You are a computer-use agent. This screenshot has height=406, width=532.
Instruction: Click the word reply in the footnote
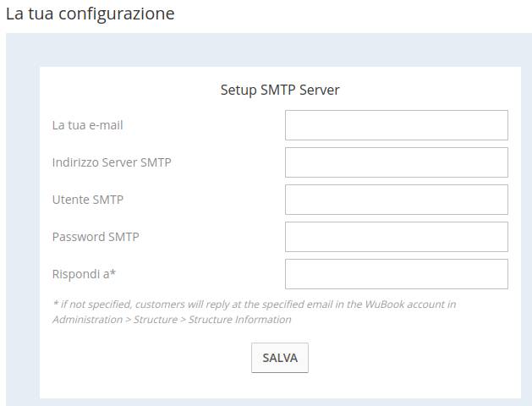pos(217,304)
